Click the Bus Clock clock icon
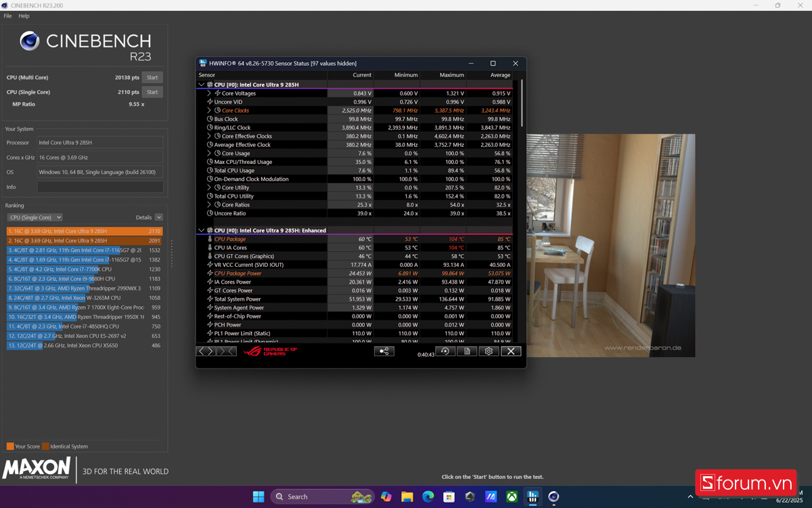Viewport: 812px width, 508px height. pyautogui.click(x=210, y=119)
